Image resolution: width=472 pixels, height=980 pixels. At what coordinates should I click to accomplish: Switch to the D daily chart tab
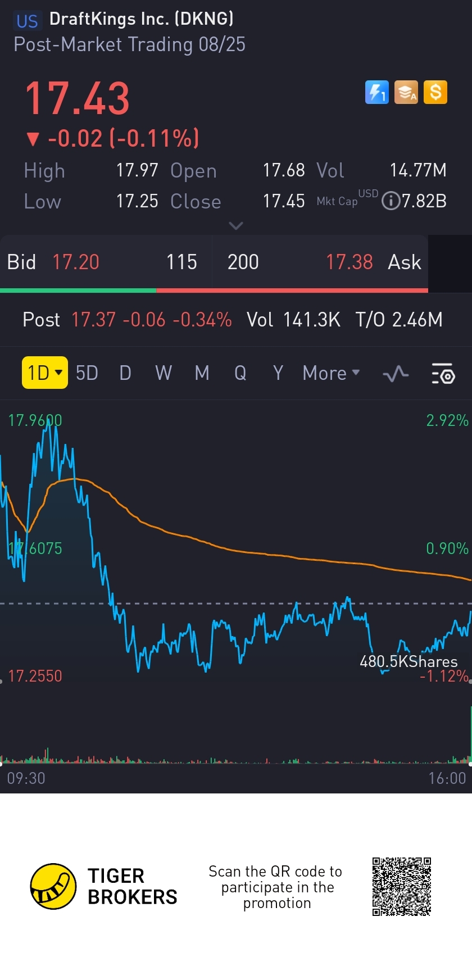[125, 373]
